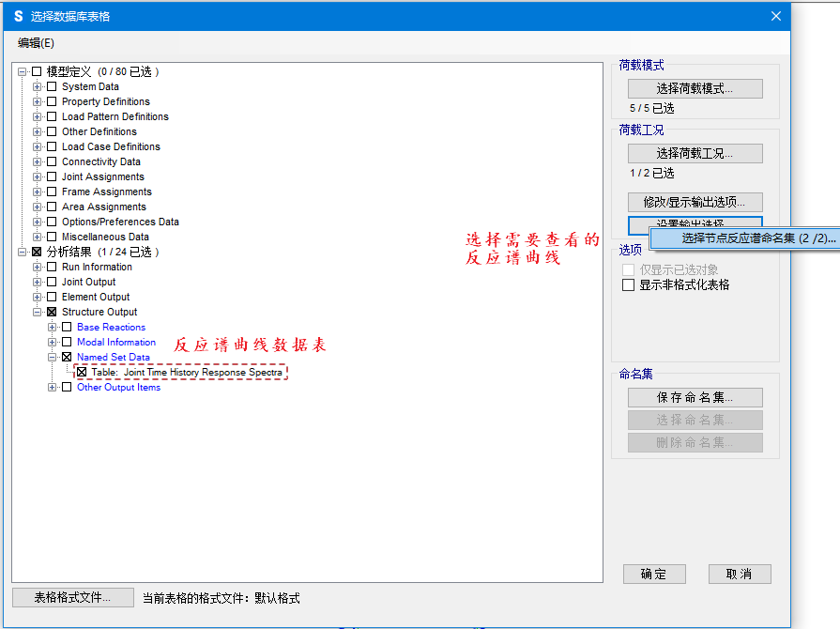This screenshot has width=840, height=629.
Task: Collapse the Named Set Data node
Action: tap(53, 357)
